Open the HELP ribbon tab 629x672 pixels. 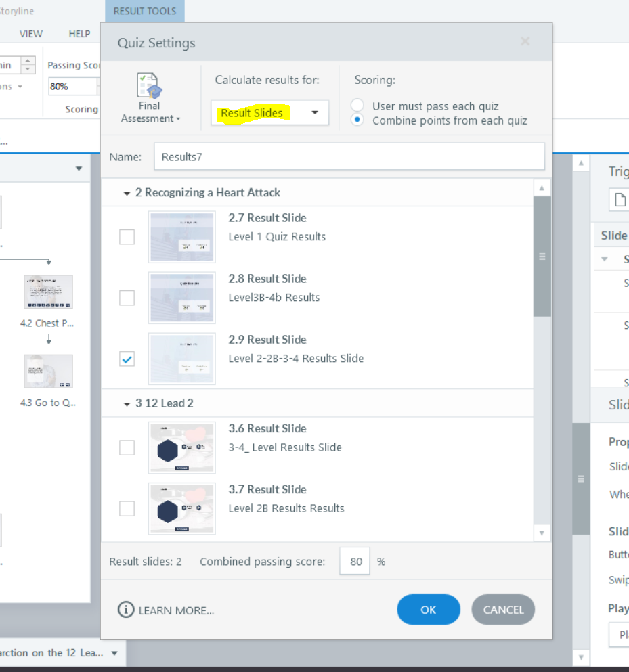pyautogui.click(x=79, y=34)
